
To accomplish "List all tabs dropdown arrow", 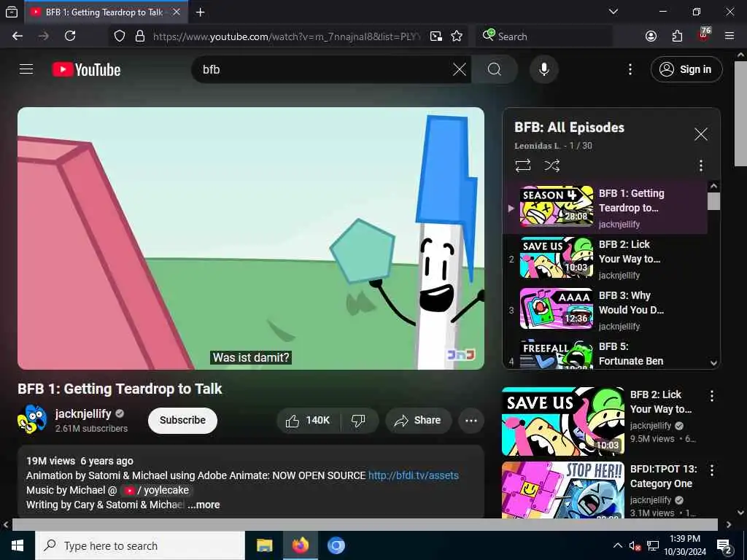I will click(614, 12).
